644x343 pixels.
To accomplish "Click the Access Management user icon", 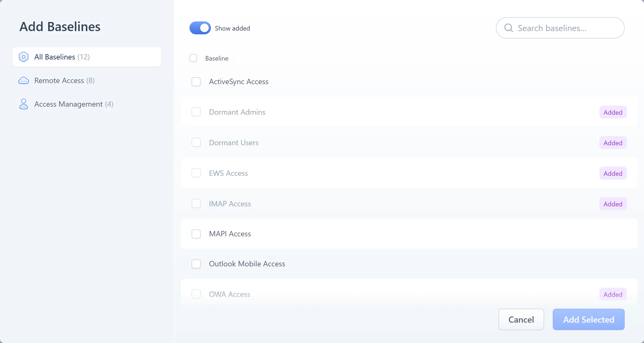I will [24, 104].
